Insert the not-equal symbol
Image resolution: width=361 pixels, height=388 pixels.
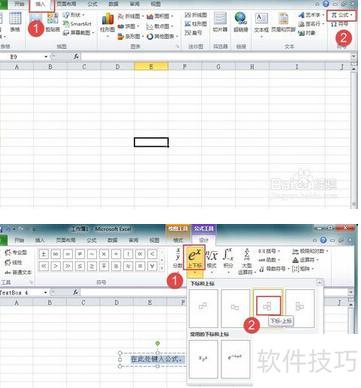point(80,254)
